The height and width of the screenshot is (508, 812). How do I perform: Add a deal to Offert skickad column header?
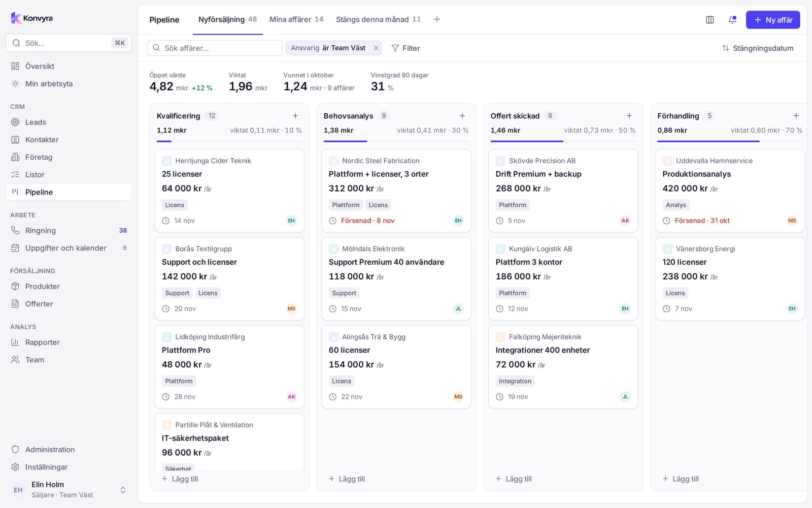[x=629, y=116]
